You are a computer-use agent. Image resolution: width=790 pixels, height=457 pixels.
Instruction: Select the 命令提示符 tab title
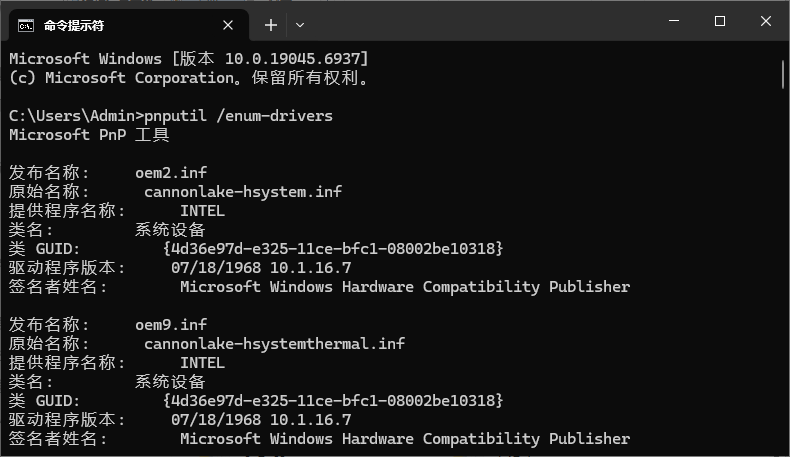point(74,24)
